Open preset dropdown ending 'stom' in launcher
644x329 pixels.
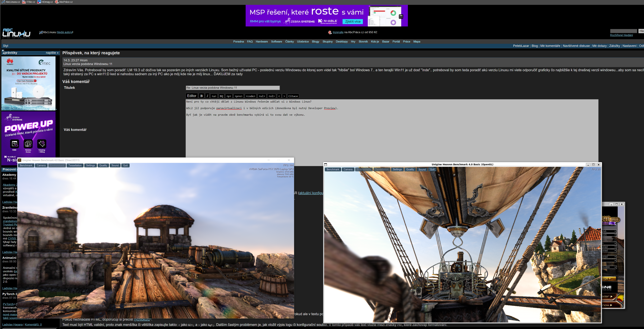(609, 235)
